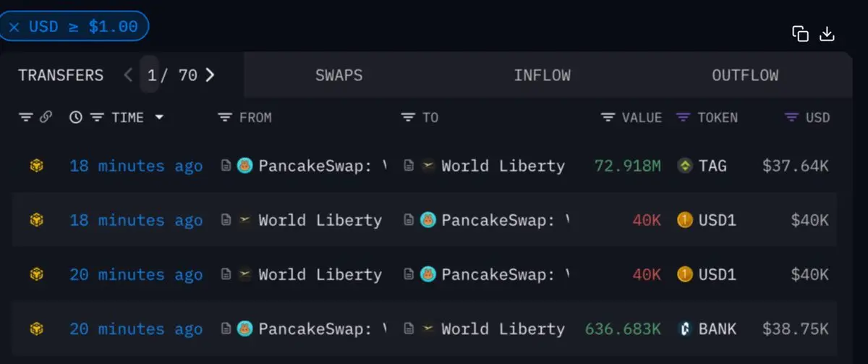Click BNB chain icon in TAG row

pyautogui.click(x=36, y=166)
